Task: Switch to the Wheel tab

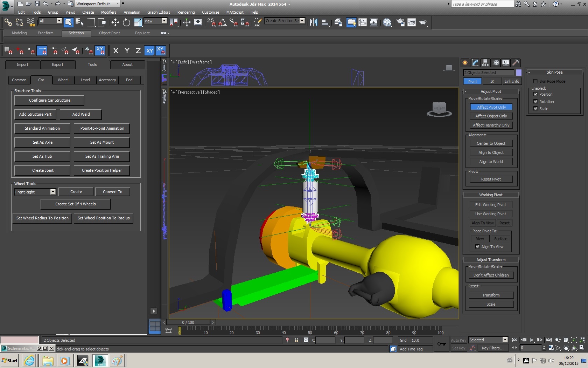Action: pyautogui.click(x=63, y=80)
